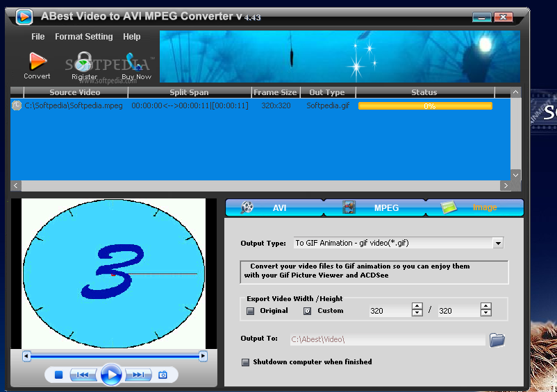The width and height of the screenshot is (557, 392).
Task: Click the Image tab picture icon
Action: [449, 207]
